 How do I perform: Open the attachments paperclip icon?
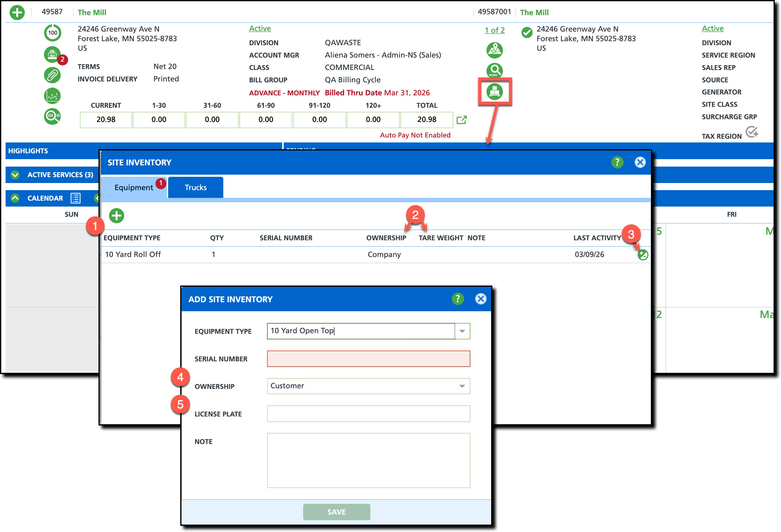click(x=52, y=75)
